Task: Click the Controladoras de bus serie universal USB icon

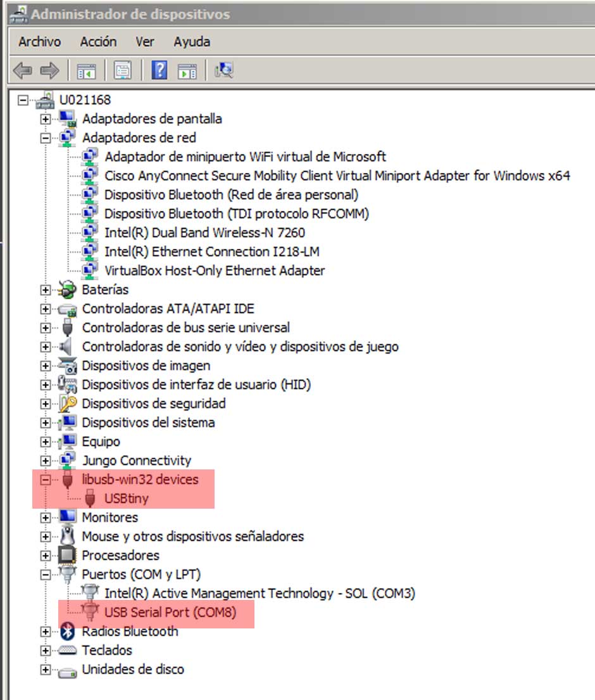Action: (x=67, y=328)
